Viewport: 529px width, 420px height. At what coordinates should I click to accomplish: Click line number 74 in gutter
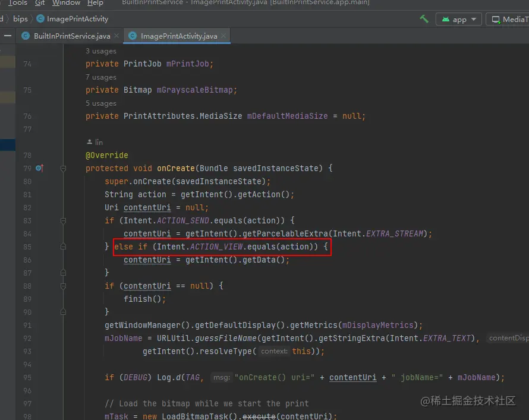27,64
